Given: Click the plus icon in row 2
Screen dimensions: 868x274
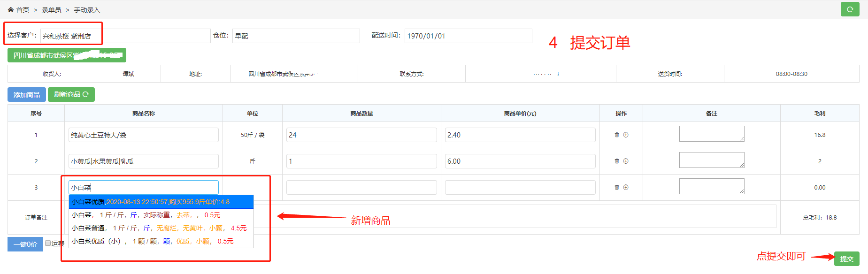Looking at the screenshot, I should tap(626, 161).
